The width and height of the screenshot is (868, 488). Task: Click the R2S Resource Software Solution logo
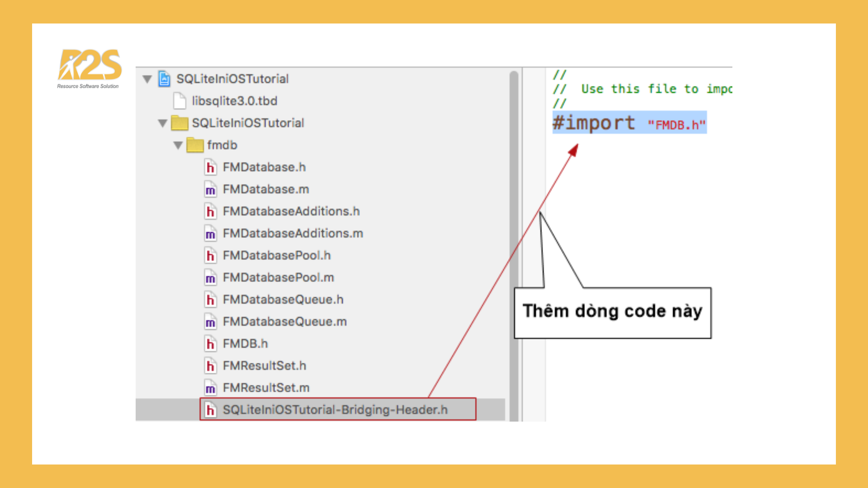point(90,69)
